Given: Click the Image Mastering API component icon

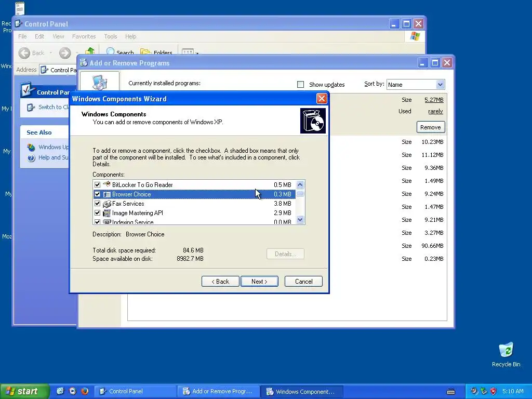Looking at the screenshot, I should (x=107, y=213).
